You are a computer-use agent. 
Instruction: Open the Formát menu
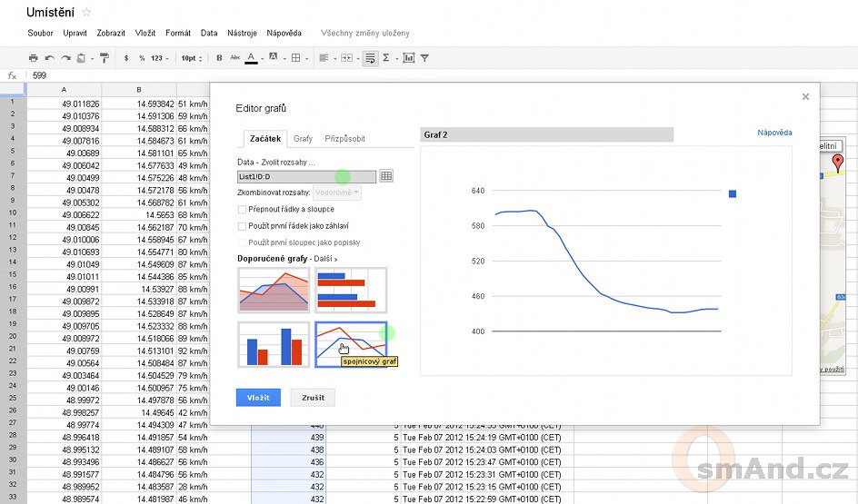[x=178, y=33]
